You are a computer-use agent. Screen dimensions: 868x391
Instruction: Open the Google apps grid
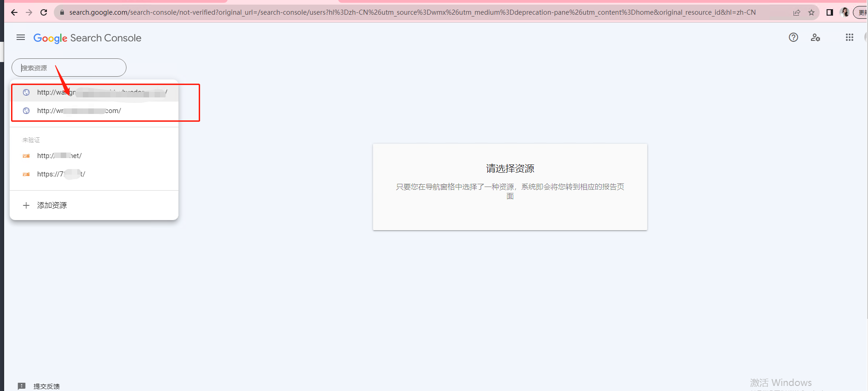850,38
